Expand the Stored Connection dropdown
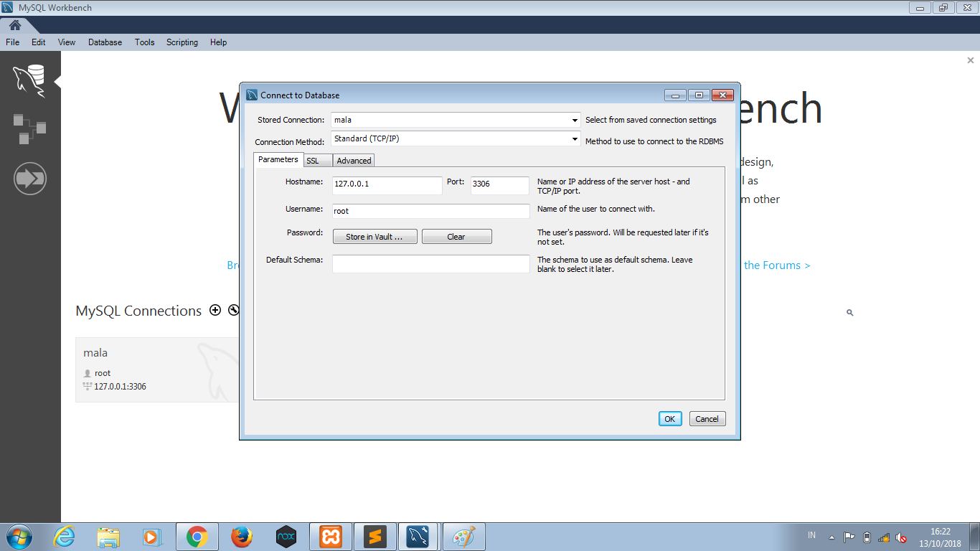Image resolution: width=980 pixels, height=551 pixels. (575, 120)
